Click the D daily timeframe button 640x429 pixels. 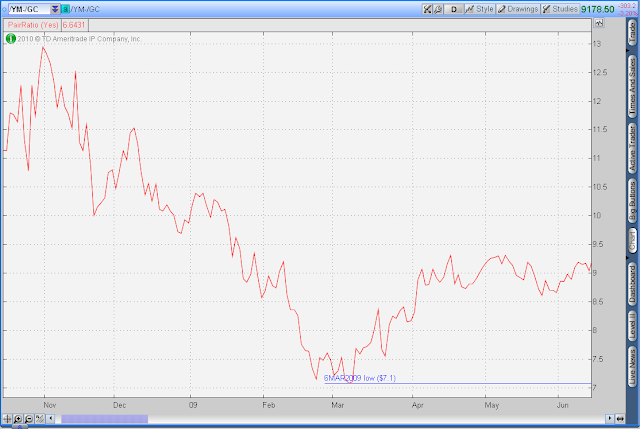453,9
